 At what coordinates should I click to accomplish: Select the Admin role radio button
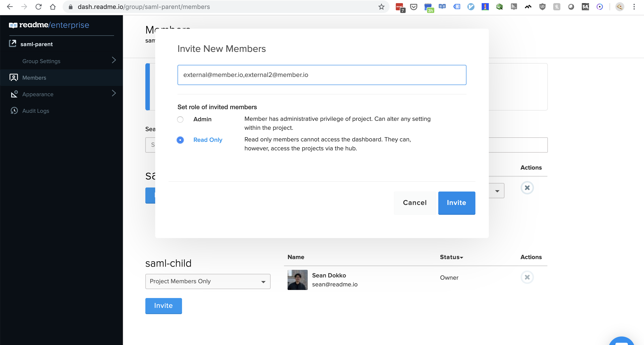click(x=180, y=119)
